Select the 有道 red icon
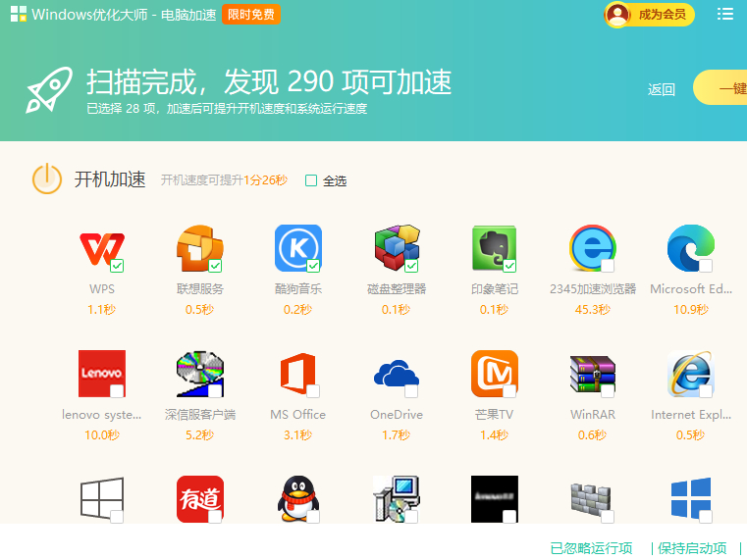 pyautogui.click(x=200, y=498)
